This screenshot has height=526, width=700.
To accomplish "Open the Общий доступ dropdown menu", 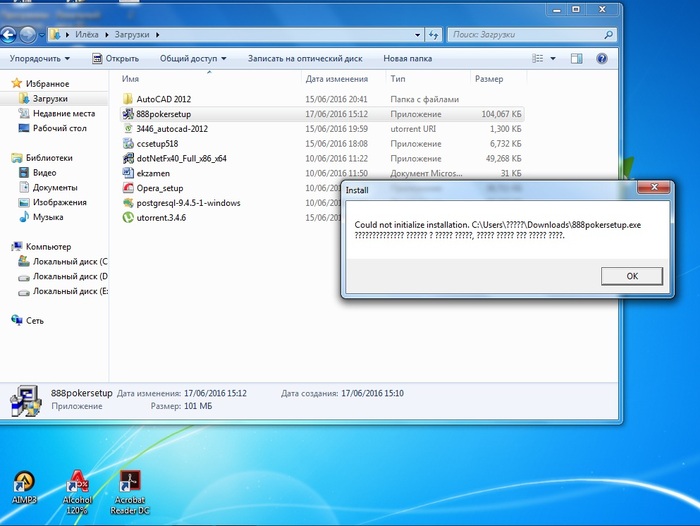I will point(192,58).
